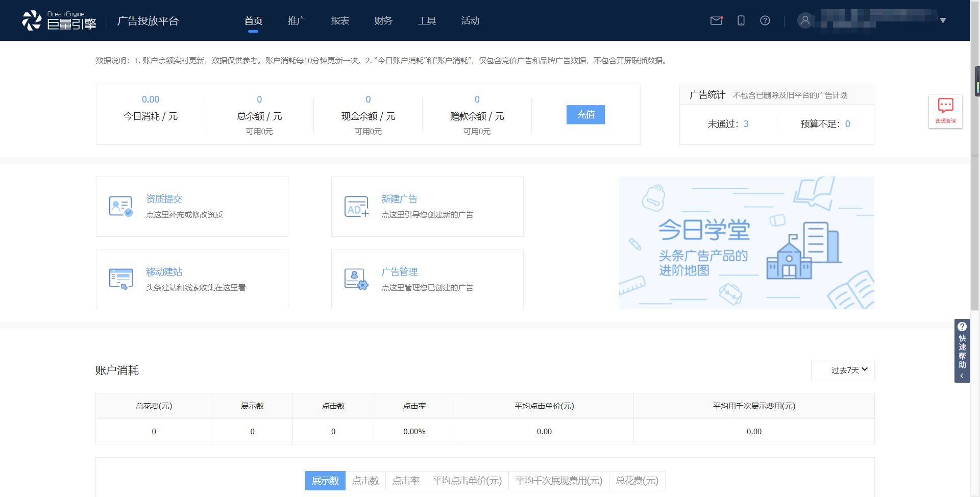Open the 财务 menu
The image size is (980, 497).
(x=383, y=21)
